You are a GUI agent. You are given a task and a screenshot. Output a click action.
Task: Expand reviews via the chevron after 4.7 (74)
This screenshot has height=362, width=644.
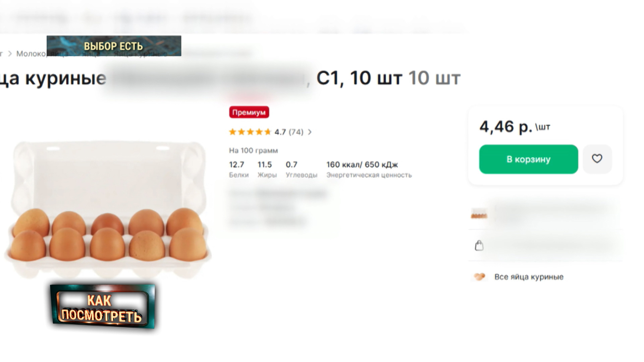[310, 132]
